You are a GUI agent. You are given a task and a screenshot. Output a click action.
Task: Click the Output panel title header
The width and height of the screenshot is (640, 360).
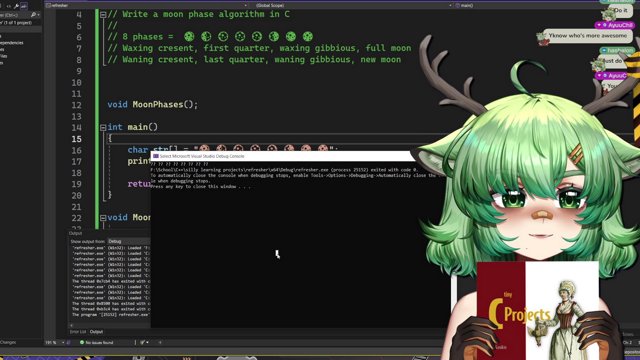click(76, 233)
